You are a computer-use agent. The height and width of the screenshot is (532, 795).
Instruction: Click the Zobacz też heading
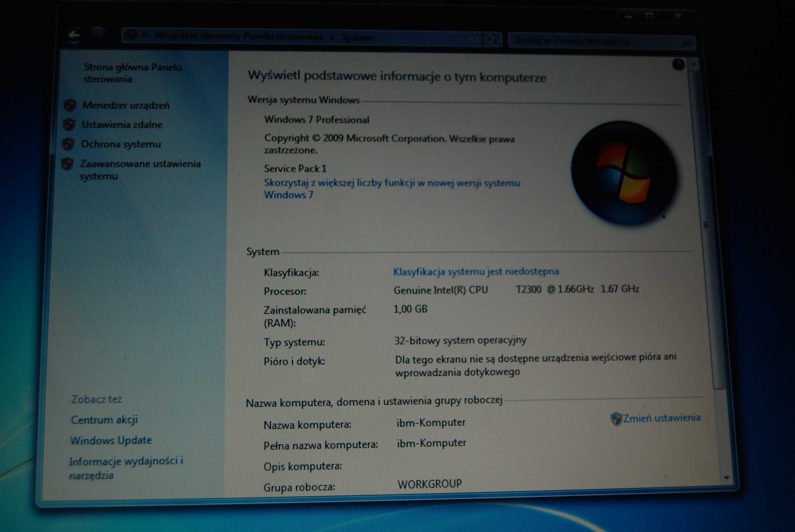[x=96, y=399]
